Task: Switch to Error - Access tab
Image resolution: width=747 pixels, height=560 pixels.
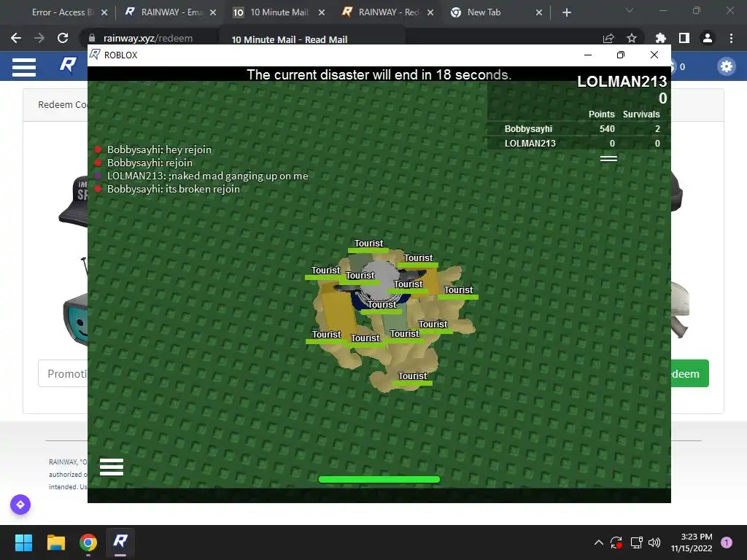Action: point(61,12)
